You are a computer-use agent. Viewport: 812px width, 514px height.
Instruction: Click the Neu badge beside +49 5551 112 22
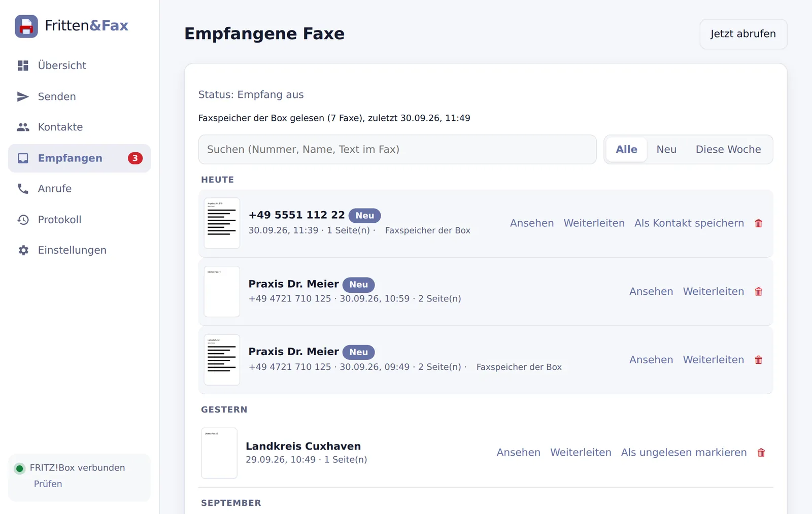coord(364,216)
